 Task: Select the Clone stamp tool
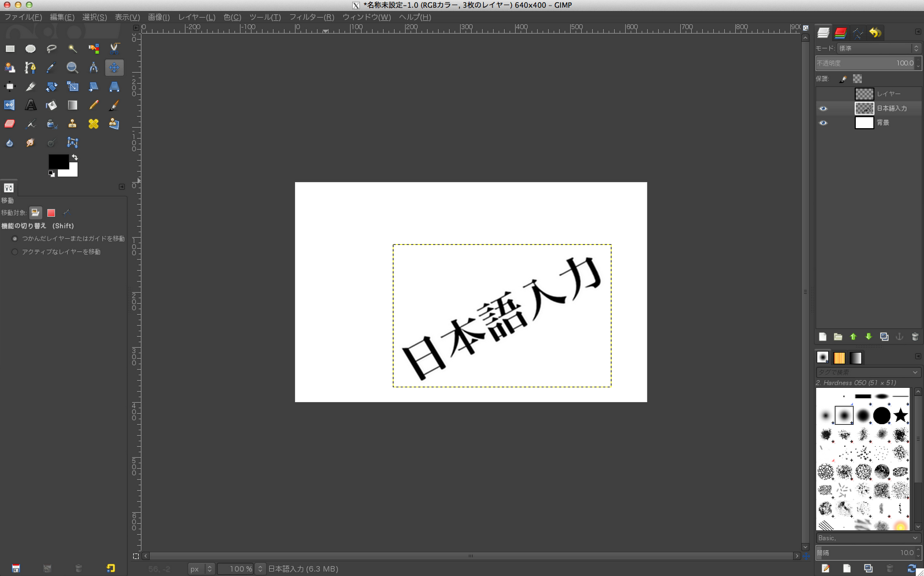click(x=72, y=124)
